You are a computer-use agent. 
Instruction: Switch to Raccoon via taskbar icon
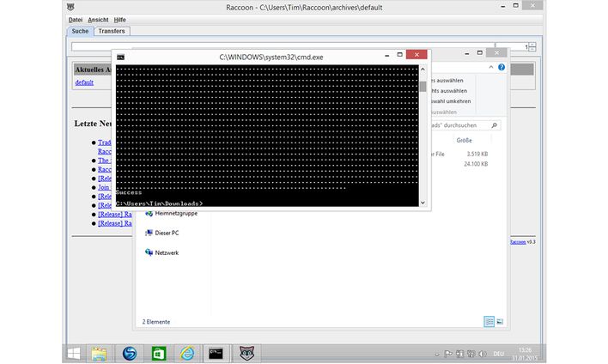pos(246,354)
